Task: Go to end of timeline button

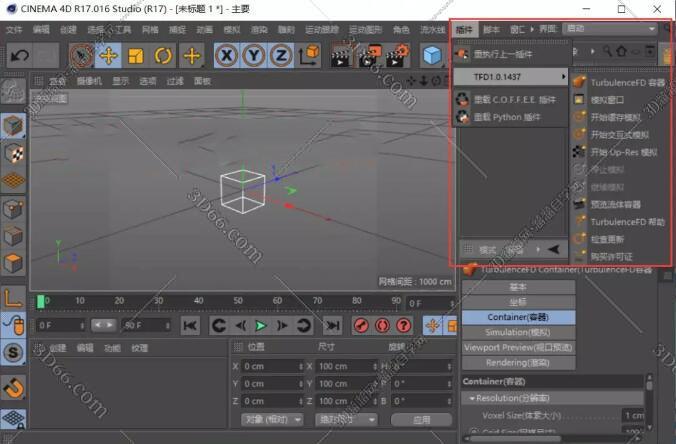Action: (332, 325)
